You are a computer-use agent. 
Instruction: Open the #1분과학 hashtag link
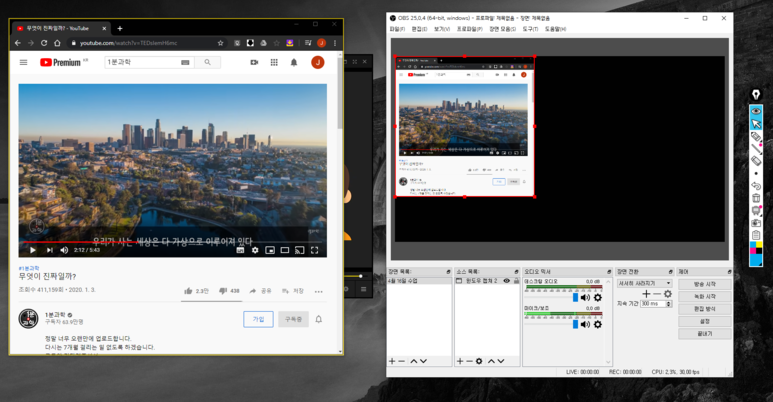(29, 268)
